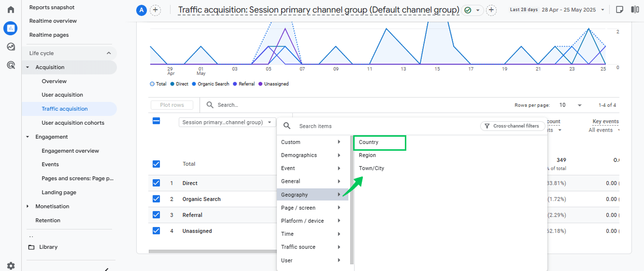
Task: Add filter via plus icon after report title
Action: pos(491,10)
